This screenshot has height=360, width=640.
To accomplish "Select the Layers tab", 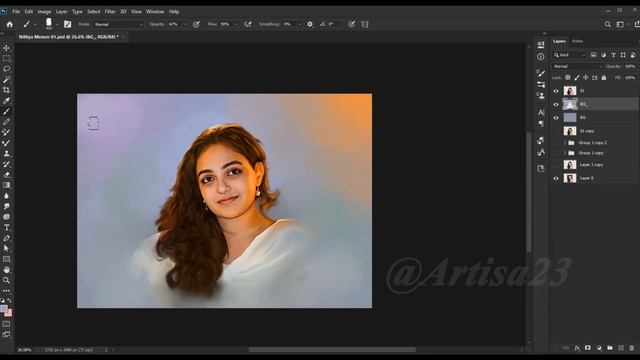I will 559,41.
